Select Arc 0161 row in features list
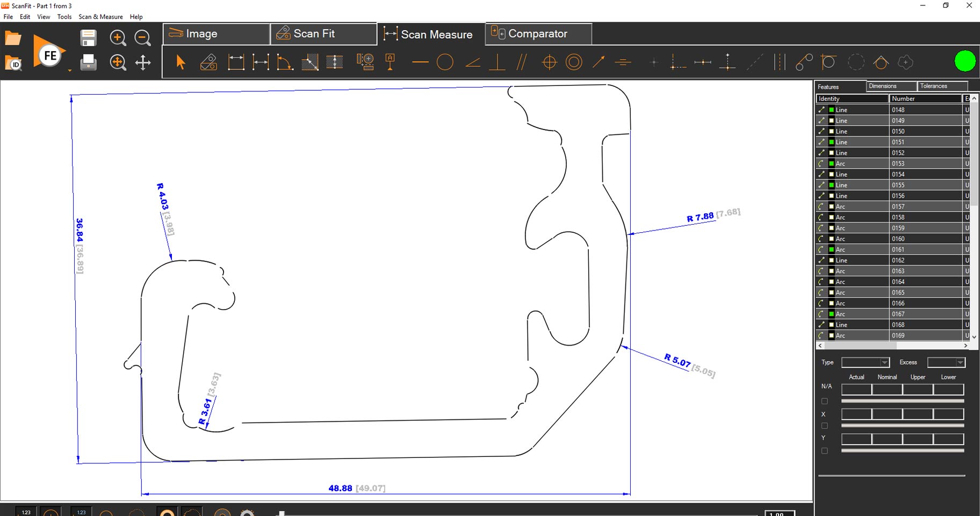 (x=892, y=249)
